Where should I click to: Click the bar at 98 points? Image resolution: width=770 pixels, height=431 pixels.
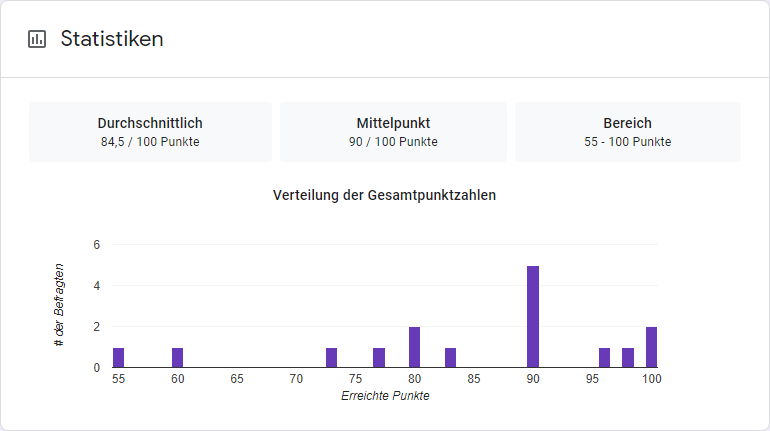coord(628,358)
